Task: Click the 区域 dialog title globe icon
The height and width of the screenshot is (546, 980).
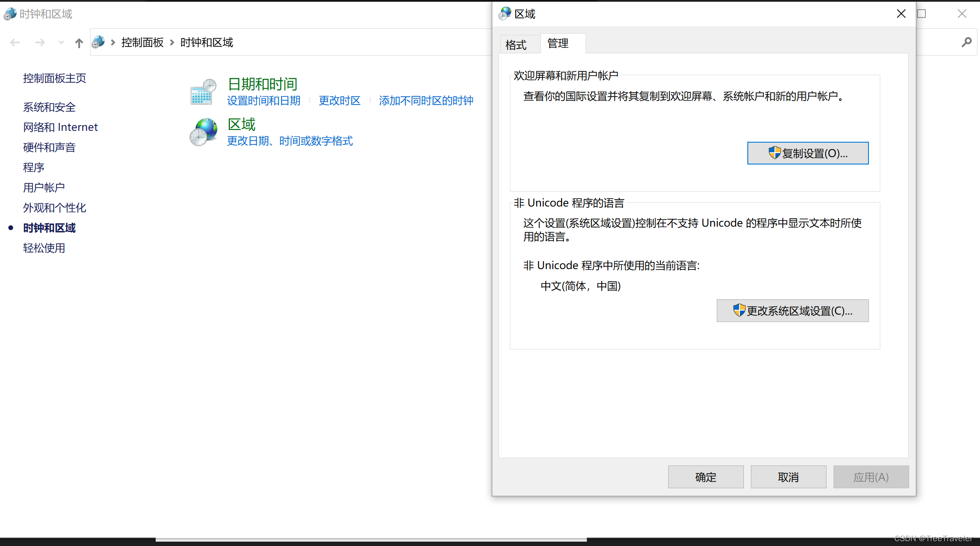Action: (x=505, y=14)
